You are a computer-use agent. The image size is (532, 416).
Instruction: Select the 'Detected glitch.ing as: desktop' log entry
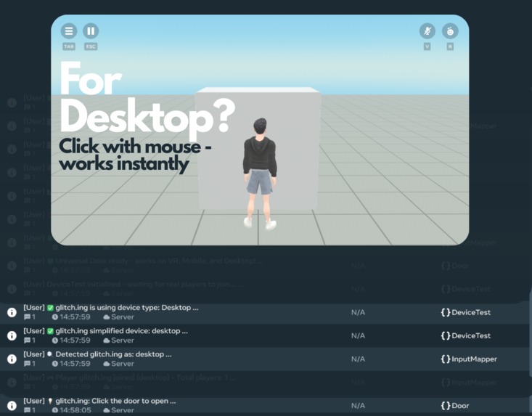click(265, 359)
